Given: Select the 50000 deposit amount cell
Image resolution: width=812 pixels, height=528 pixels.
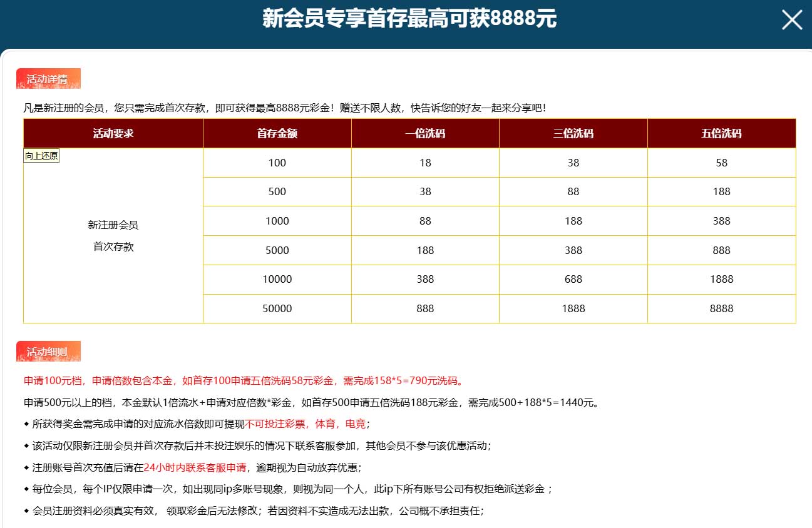Looking at the screenshot, I should pyautogui.click(x=277, y=308).
